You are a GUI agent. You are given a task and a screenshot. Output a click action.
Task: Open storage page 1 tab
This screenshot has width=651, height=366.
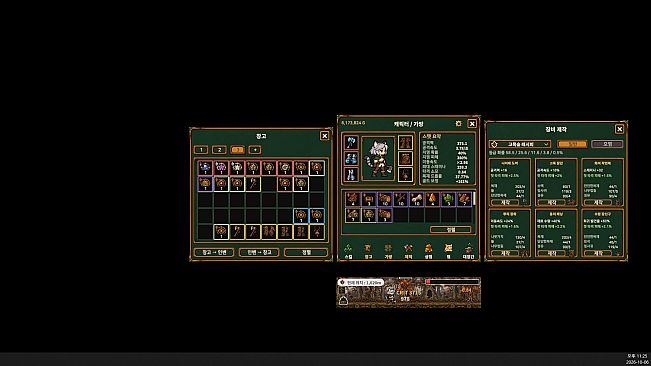[x=201, y=149]
